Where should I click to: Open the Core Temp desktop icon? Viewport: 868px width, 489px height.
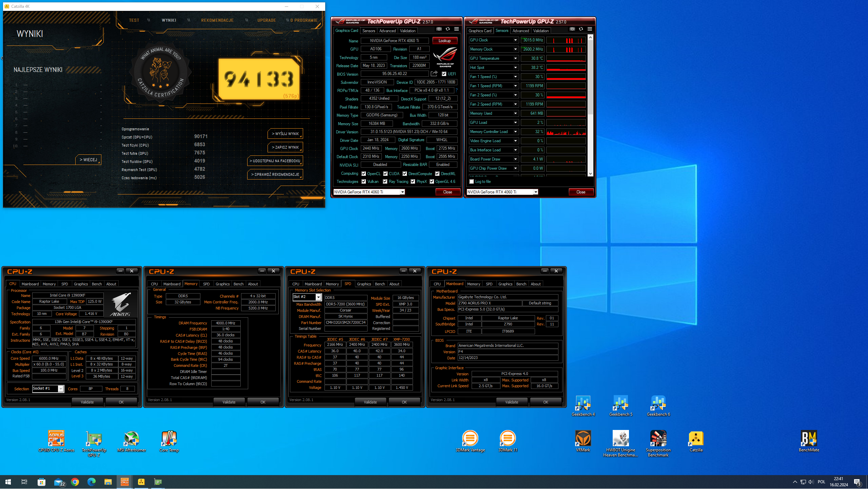pos(169,441)
